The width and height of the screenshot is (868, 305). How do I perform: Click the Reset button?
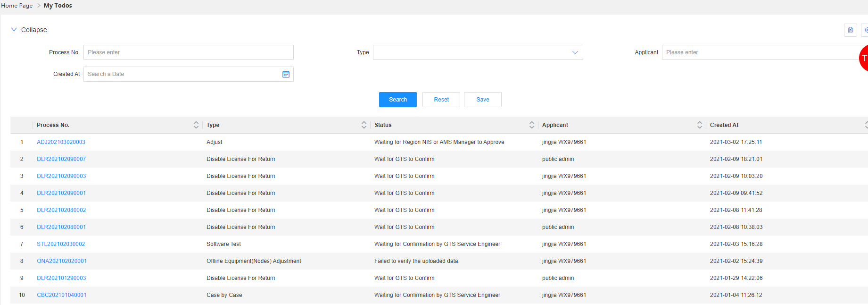pyautogui.click(x=441, y=100)
